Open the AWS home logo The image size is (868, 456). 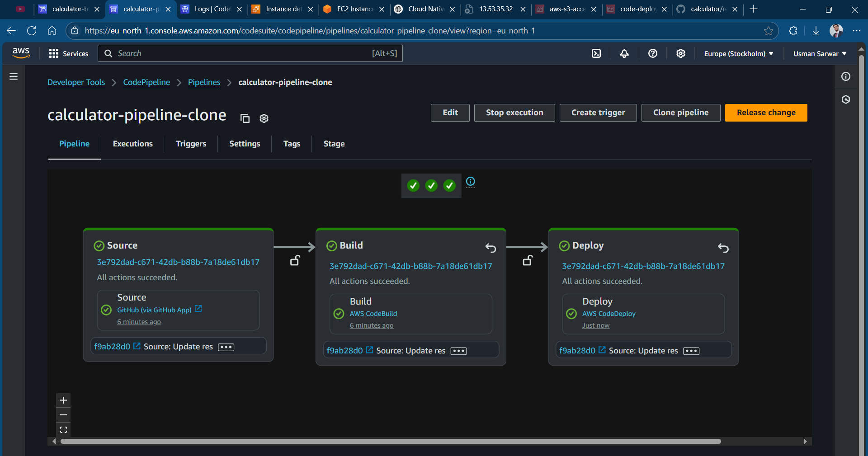coord(21,53)
